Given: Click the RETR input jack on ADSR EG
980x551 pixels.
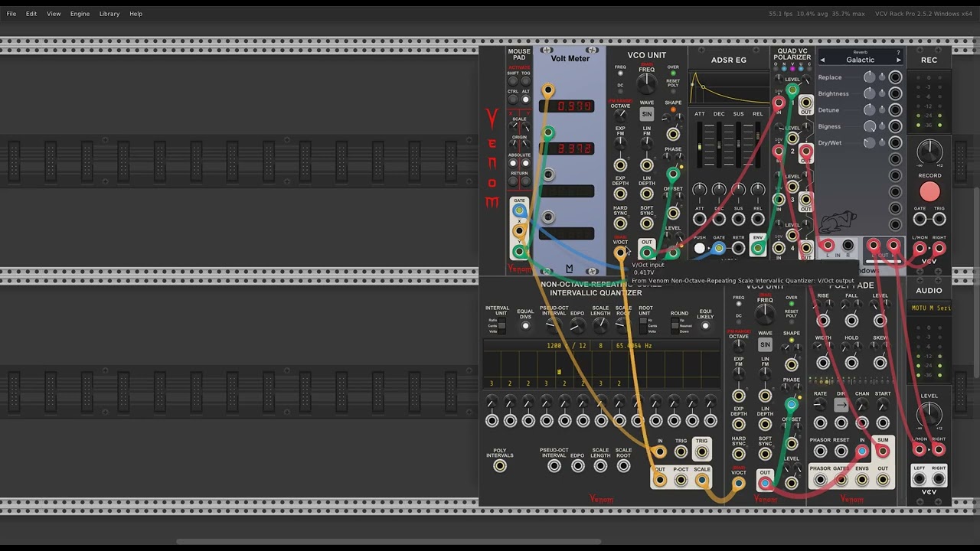Looking at the screenshot, I should [738, 248].
